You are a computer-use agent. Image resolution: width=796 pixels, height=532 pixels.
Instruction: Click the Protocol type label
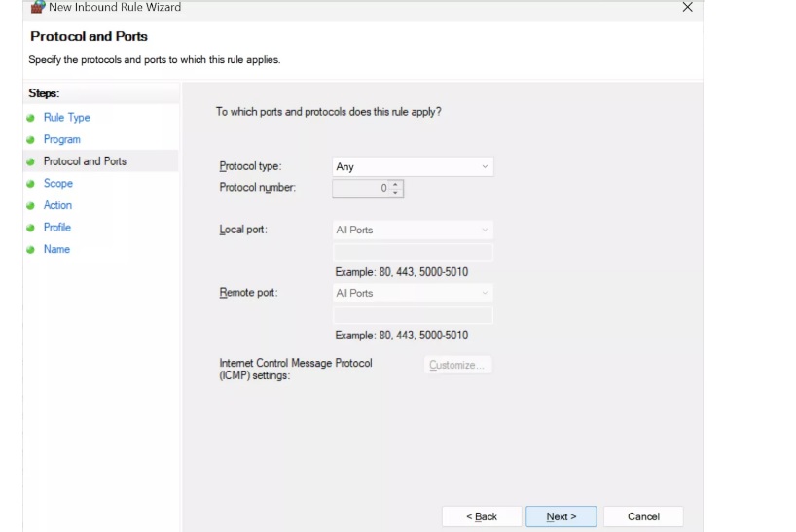click(x=250, y=166)
